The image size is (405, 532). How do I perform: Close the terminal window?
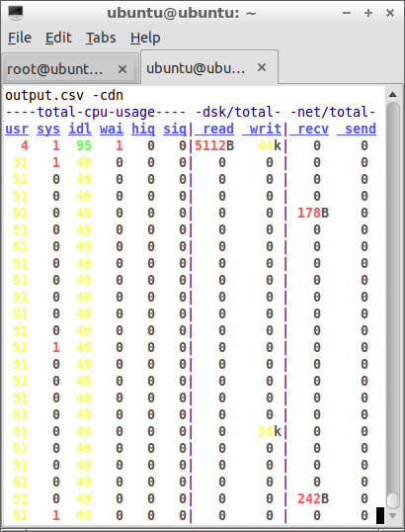click(390, 13)
